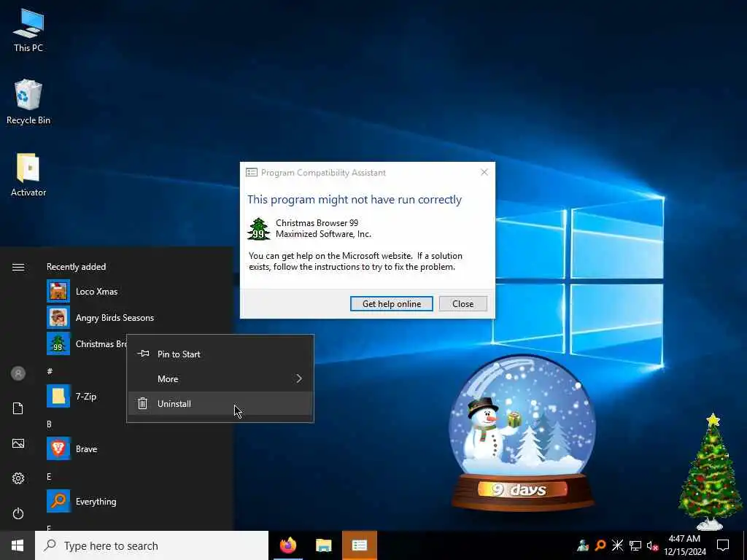Open the Activator folder on desktop
The height and width of the screenshot is (560, 747).
[x=28, y=175]
